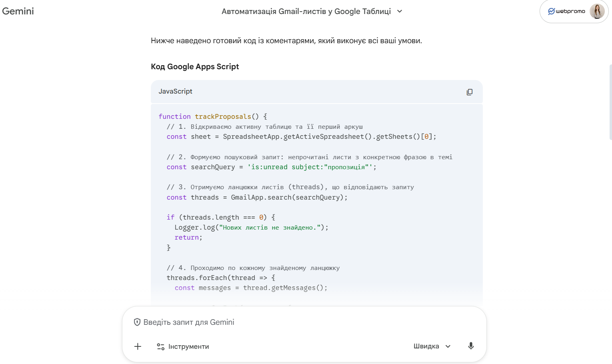Copy the JavaScript code block
This screenshot has width=612, height=364.
pyautogui.click(x=470, y=92)
